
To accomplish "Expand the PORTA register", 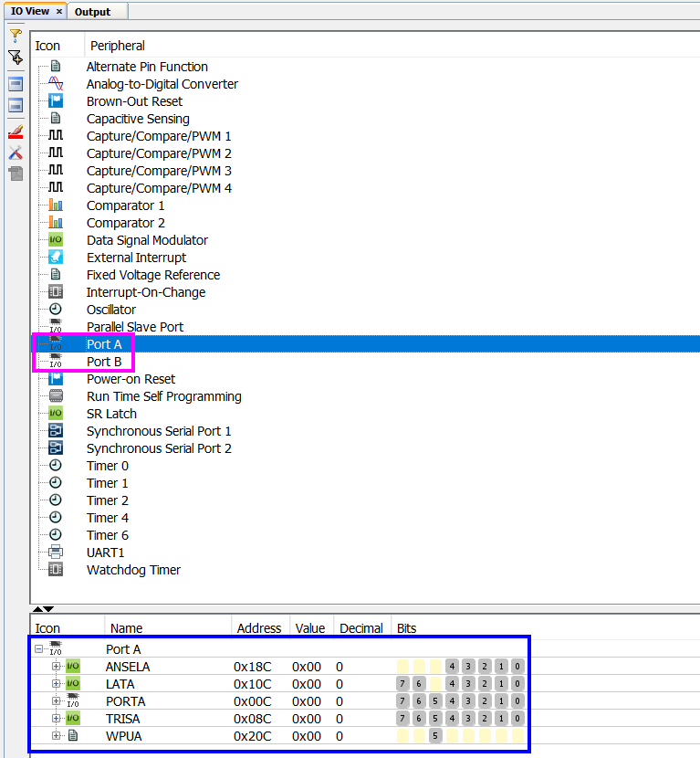I will [56, 701].
